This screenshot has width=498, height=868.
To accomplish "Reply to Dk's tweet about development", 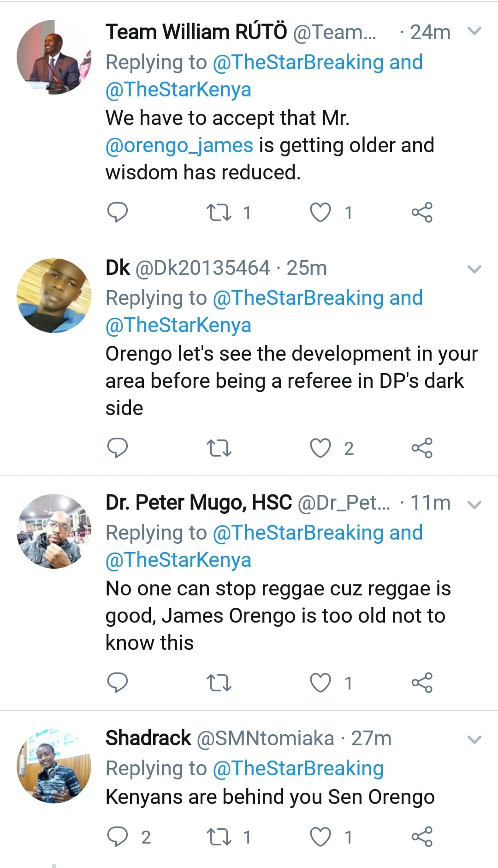I will pyautogui.click(x=117, y=448).
